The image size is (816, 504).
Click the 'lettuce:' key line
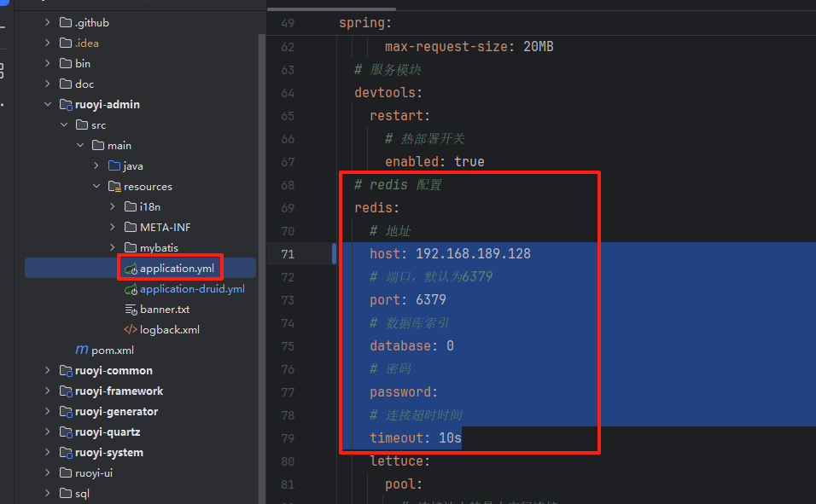tap(399, 461)
